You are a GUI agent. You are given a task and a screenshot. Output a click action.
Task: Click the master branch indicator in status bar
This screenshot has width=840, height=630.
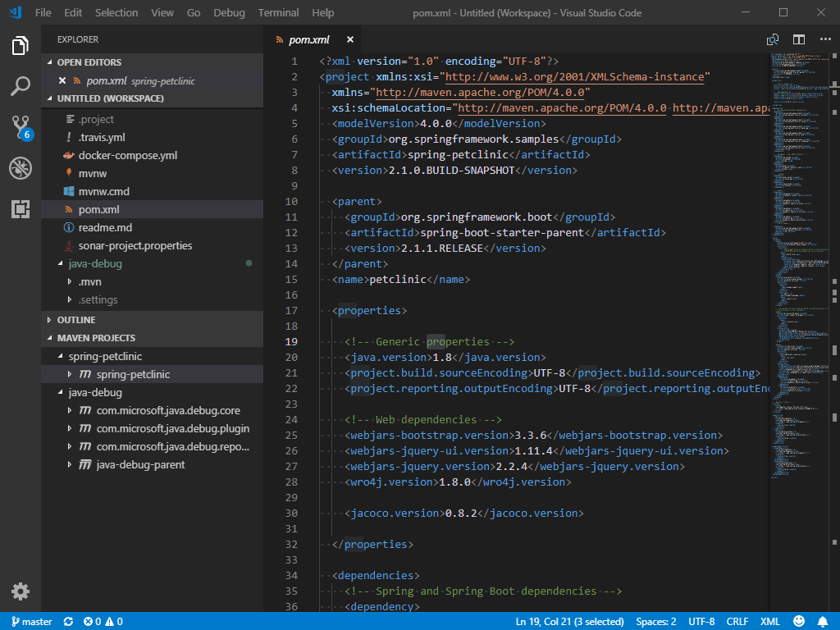coord(32,622)
